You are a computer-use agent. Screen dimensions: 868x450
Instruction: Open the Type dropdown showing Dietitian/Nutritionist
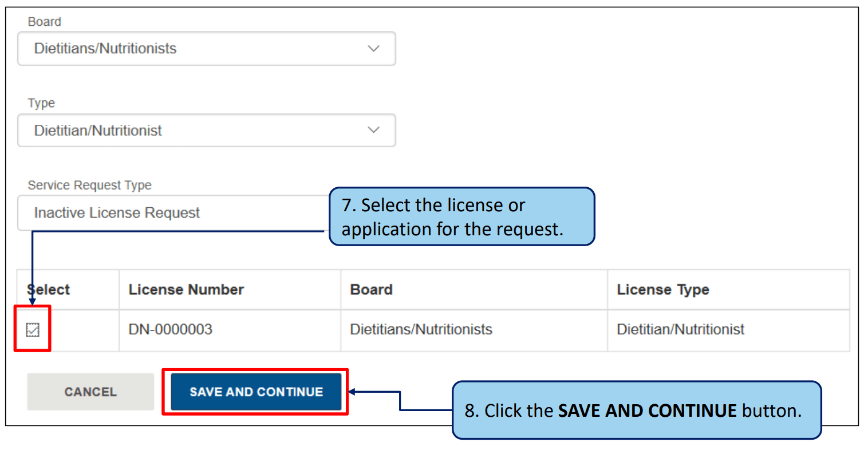tap(206, 131)
